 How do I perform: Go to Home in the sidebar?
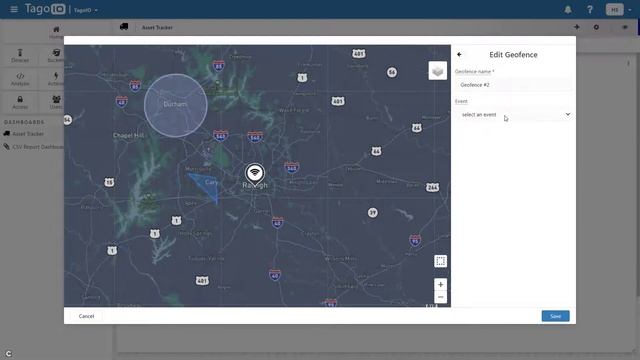(56, 32)
